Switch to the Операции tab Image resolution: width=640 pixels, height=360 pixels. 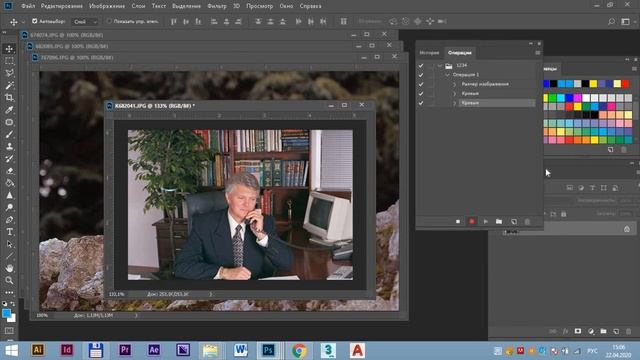(460, 53)
